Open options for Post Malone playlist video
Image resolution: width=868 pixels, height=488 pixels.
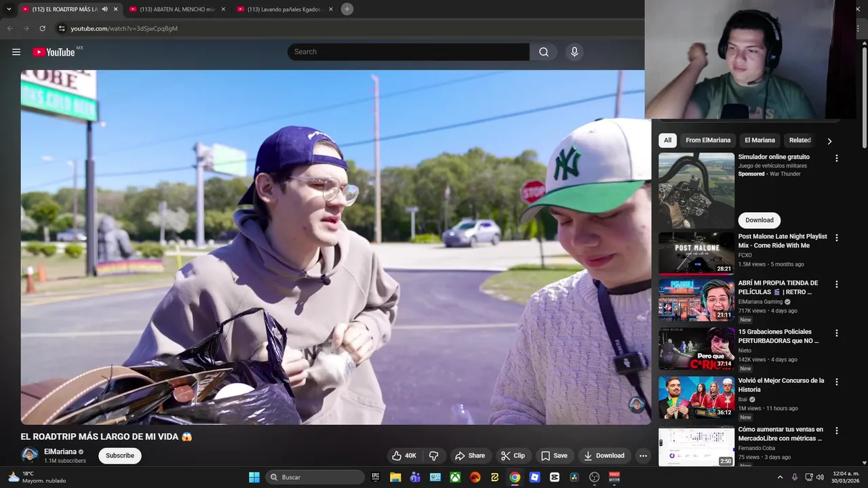click(x=836, y=238)
